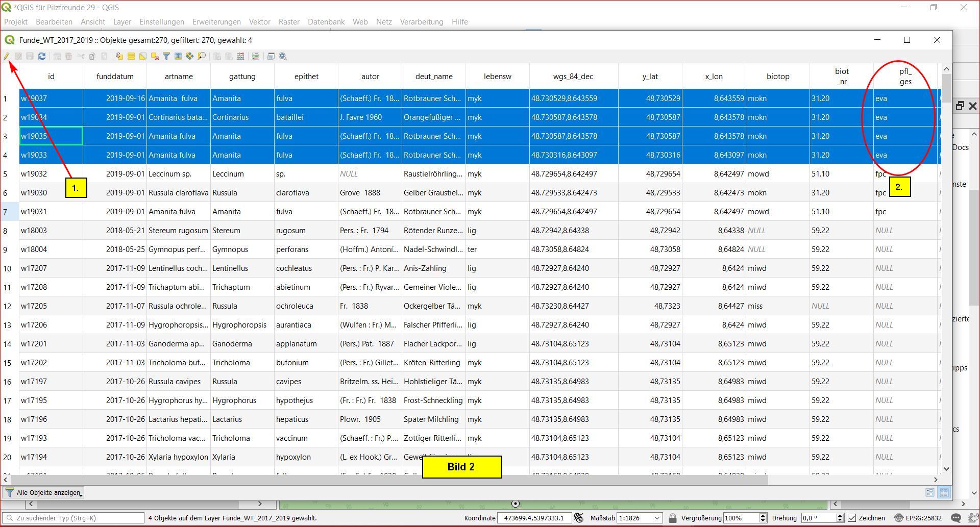Open the Erweiterungen menu
Image resolution: width=980 pixels, height=527 pixels.
pos(216,22)
